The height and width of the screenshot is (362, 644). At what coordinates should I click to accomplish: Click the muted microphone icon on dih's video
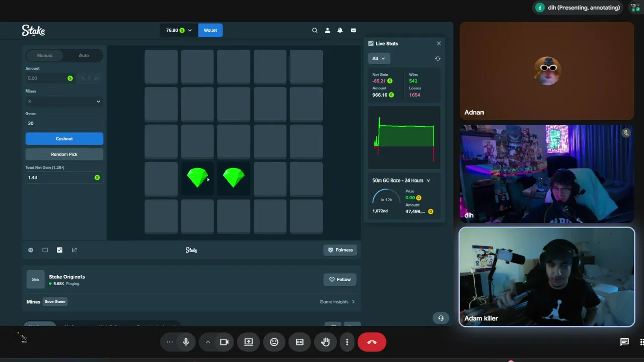point(626,133)
